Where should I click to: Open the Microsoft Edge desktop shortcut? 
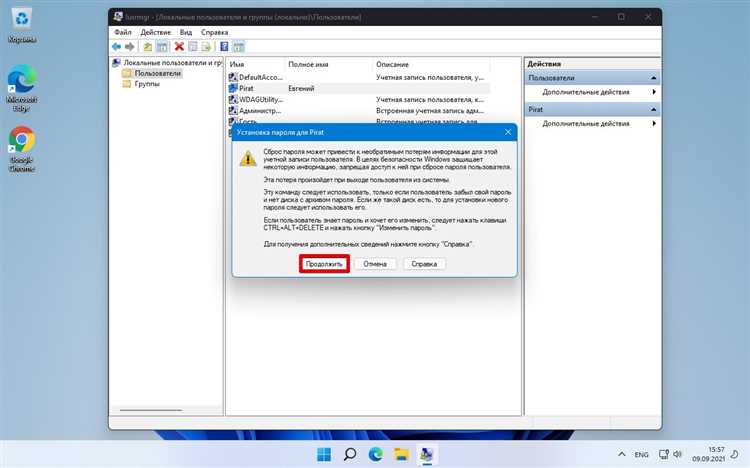[x=22, y=89]
